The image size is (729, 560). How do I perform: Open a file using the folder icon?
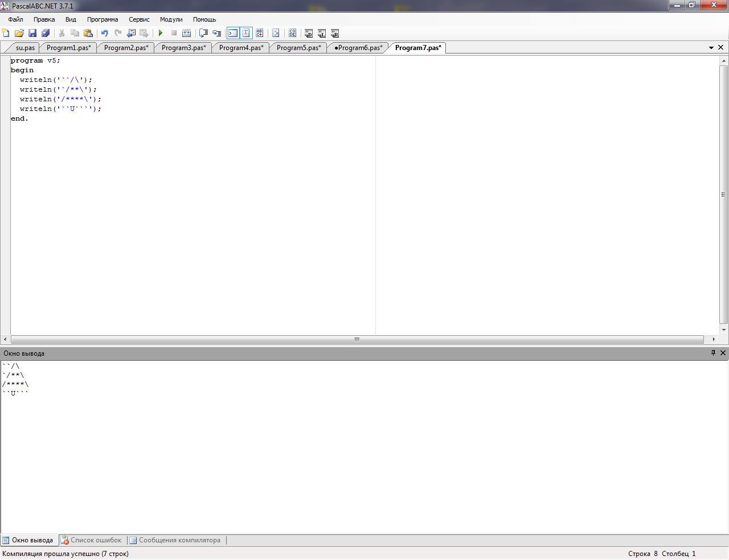click(19, 33)
